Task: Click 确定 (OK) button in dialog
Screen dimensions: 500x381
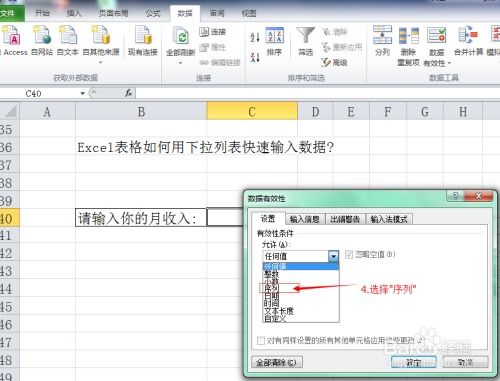Action: (x=414, y=362)
